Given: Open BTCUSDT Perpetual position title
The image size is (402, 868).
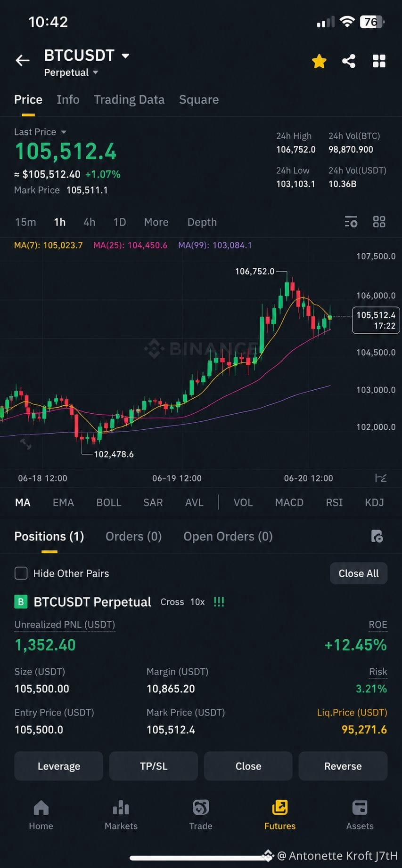Looking at the screenshot, I should click(92, 602).
